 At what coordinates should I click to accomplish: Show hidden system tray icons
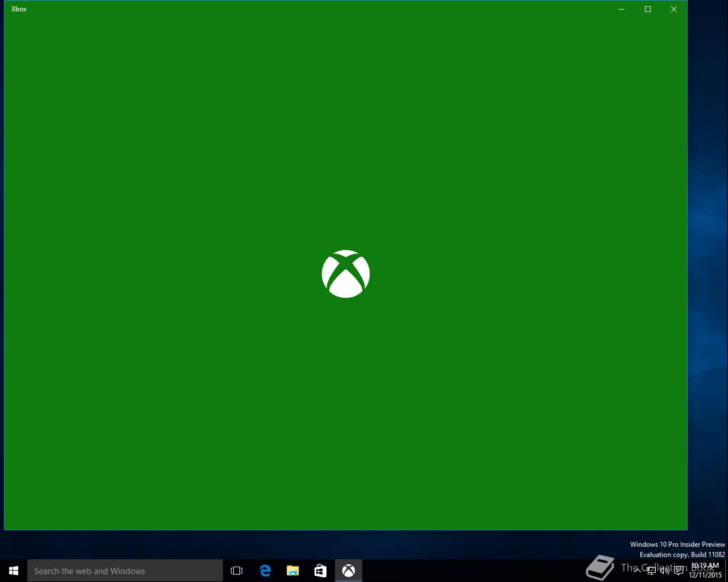click(638, 571)
